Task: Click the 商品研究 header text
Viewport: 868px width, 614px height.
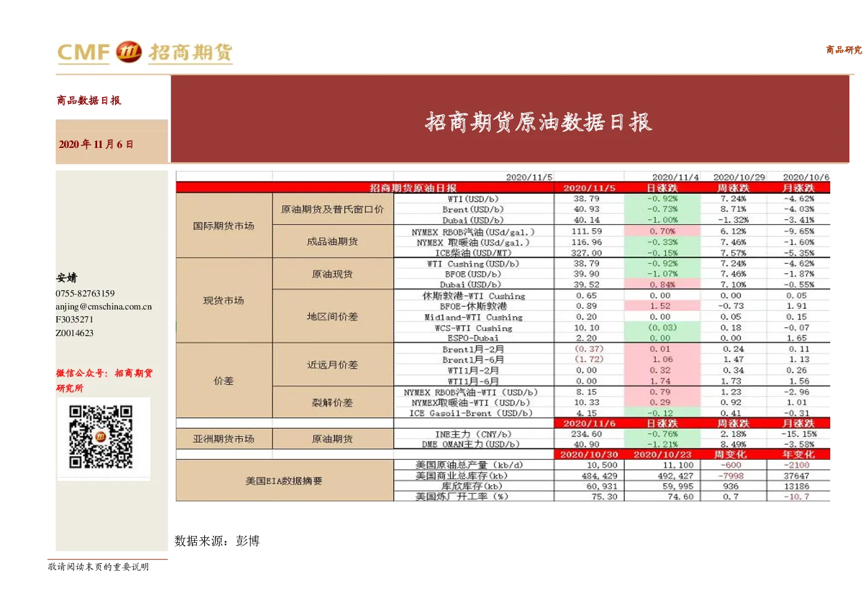Action: tap(844, 50)
